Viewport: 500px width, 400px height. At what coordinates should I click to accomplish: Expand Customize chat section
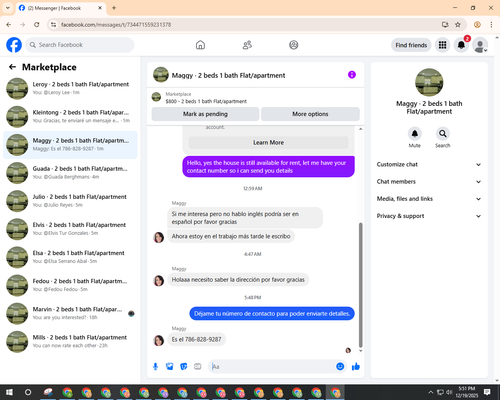[429, 164]
